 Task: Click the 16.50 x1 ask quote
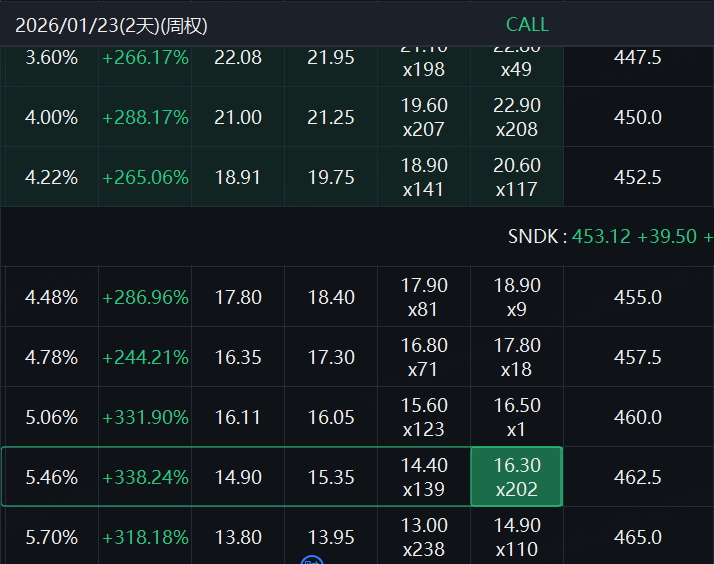pos(516,417)
